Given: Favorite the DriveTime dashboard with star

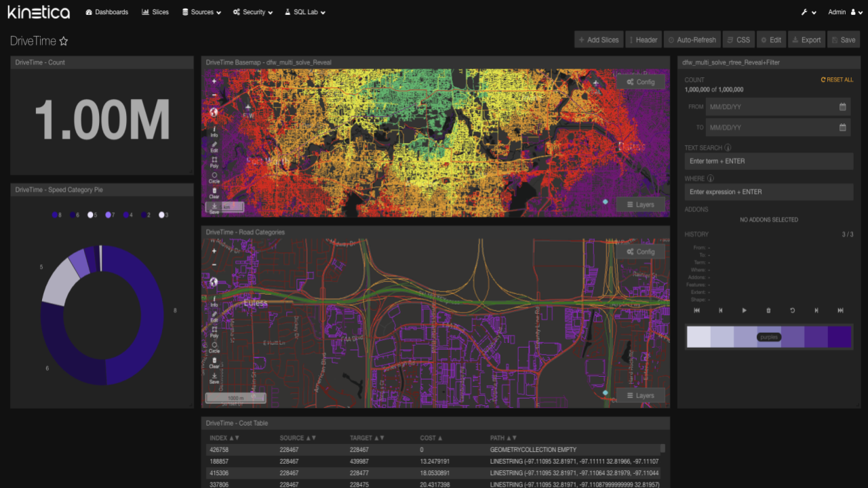Looking at the screenshot, I should [x=64, y=41].
